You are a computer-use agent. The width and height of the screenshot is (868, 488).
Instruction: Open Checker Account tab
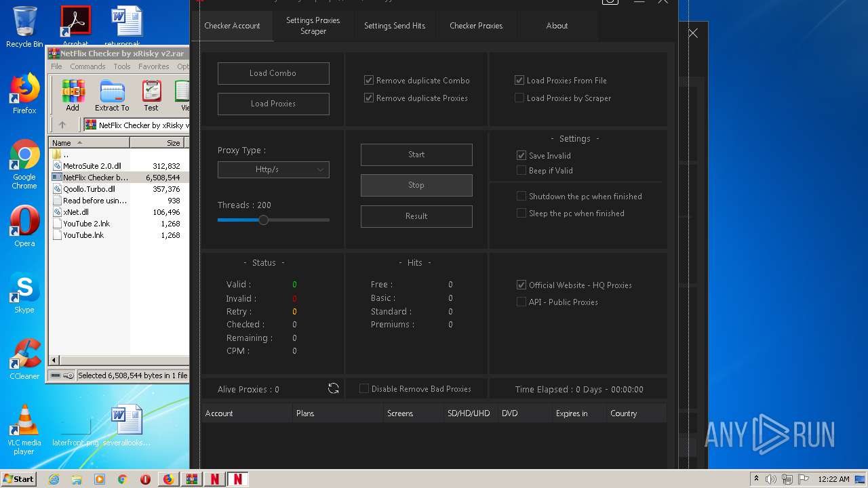(232, 26)
